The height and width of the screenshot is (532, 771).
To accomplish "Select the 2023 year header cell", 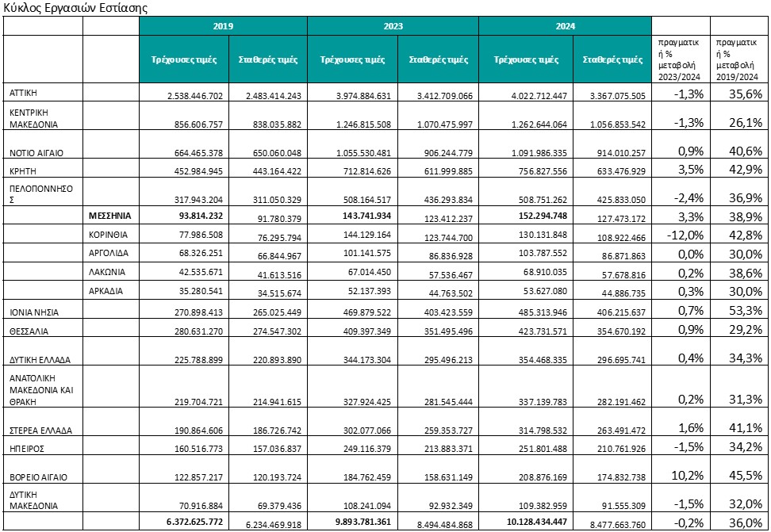I will click(394, 26).
